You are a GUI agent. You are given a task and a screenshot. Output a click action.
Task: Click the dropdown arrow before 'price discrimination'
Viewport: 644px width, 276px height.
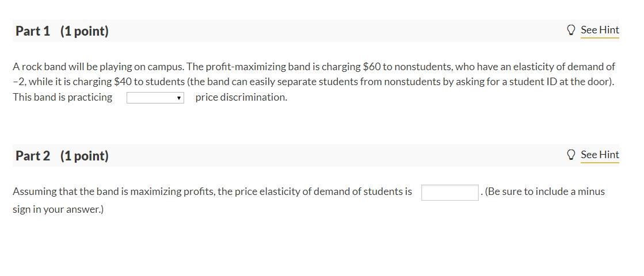(180, 98)
